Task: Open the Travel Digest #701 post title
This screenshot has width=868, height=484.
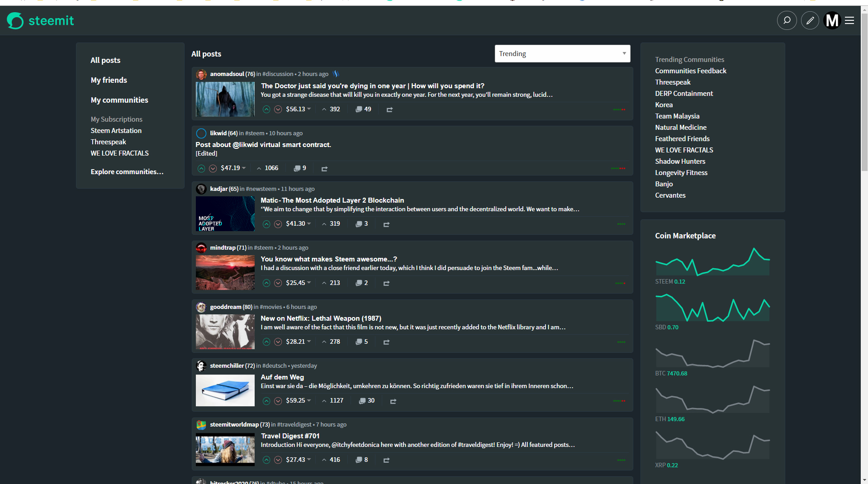Action: (290, 436)
